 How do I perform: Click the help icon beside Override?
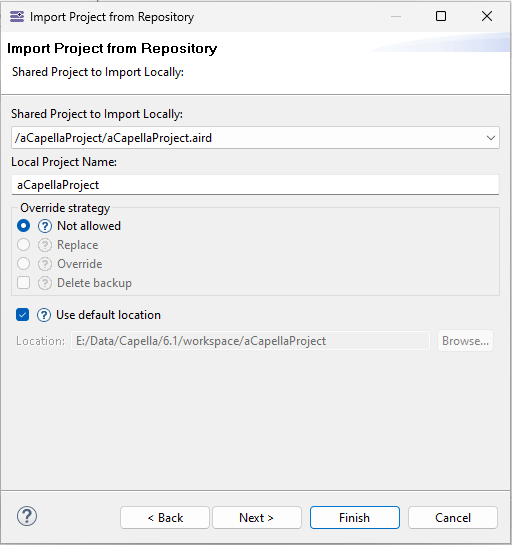point(45,264)
